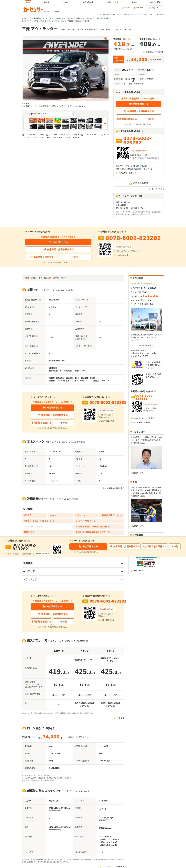This screenshot has width=186, height=868.
Task: Open help icon next to 修復歴 in 状態 table
Action: click(x=32, y=314)
